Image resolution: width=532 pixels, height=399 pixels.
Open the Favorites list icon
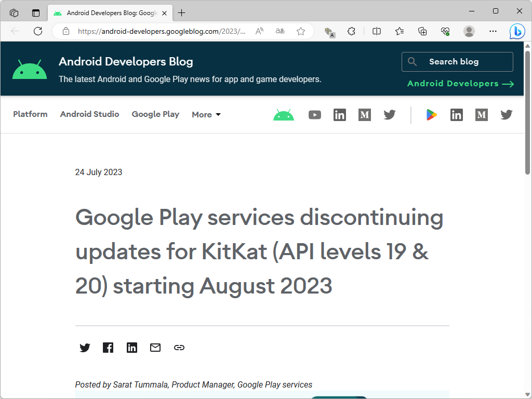(x=400, y=31)
